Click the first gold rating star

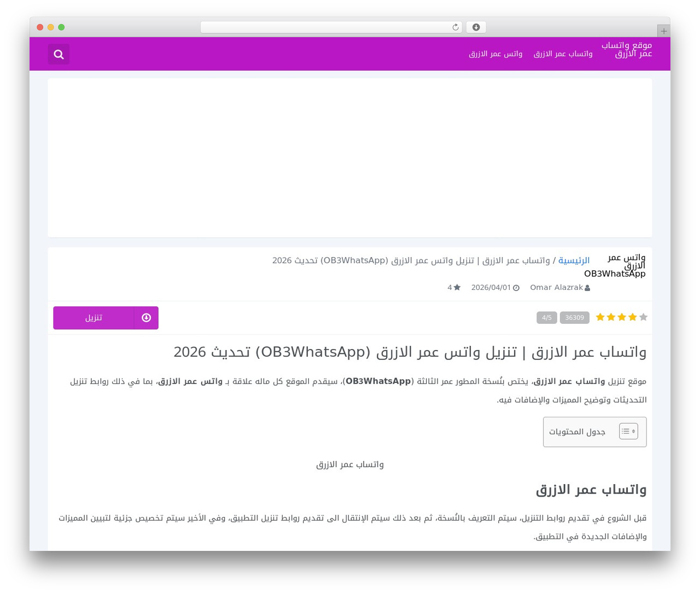click(x=600, y=317)
